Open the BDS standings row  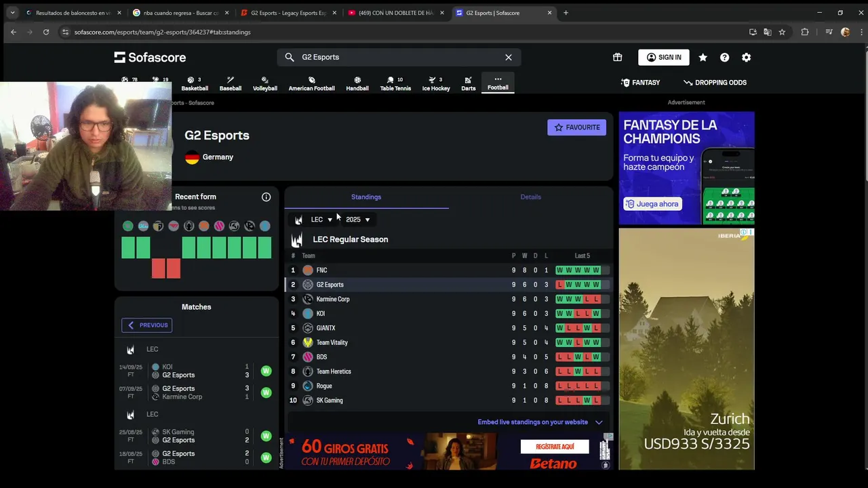pyautogui.click(x=448, y=357)
